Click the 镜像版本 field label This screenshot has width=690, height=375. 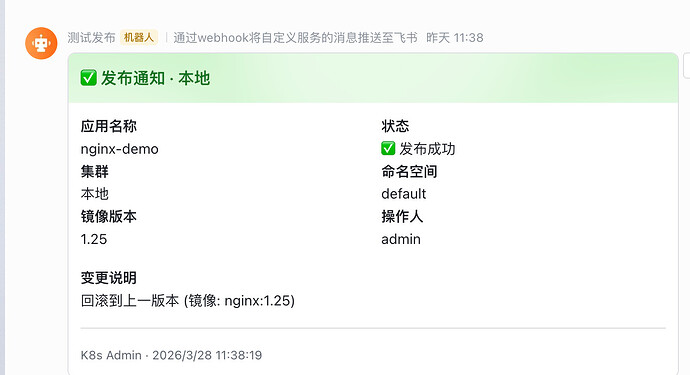click(109, 217)
